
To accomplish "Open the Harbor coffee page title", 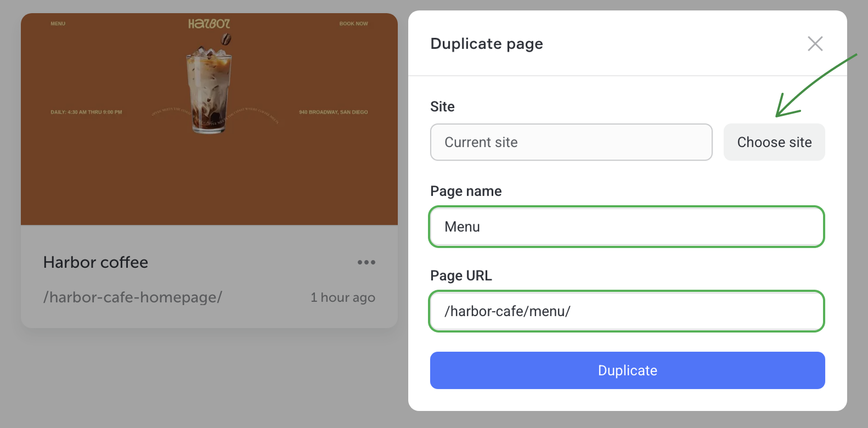I will pos(95,262).
